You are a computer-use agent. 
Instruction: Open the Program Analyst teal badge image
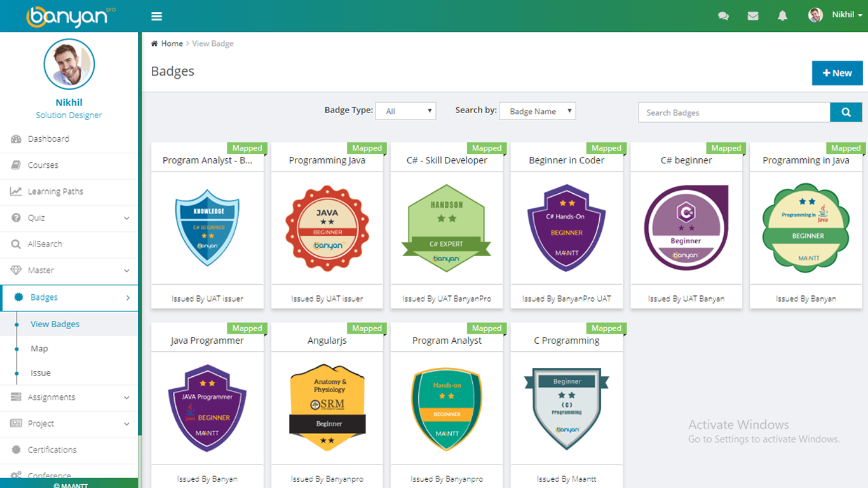click(446, 409)
